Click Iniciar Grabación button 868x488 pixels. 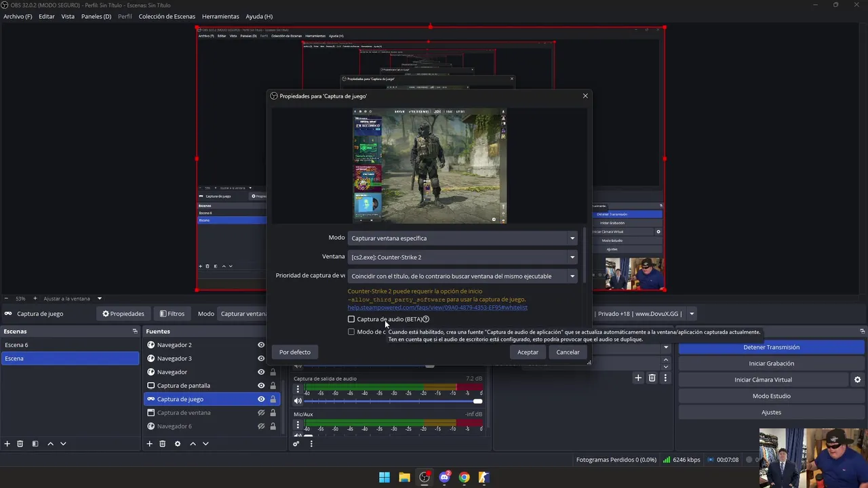[x=771, y=363]
